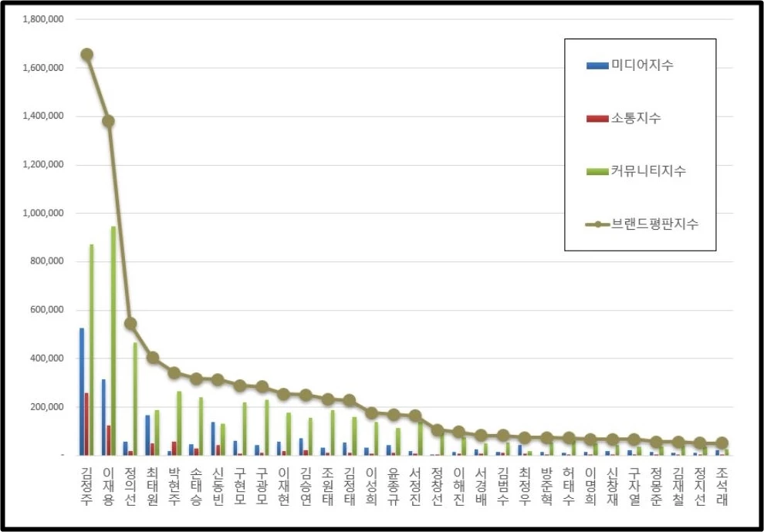Click the blue 미디어지수 legend swatch
The height and width of the screenshot is (532, 764).
pyautogui.click(x=597, y=66)
